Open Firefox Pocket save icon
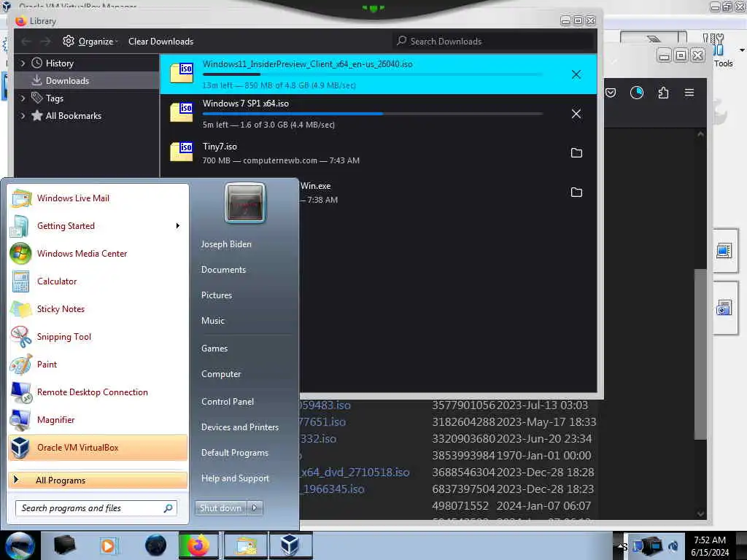Image resolution: width=747 pixels, height=560 pixels. tap(611, 93)
